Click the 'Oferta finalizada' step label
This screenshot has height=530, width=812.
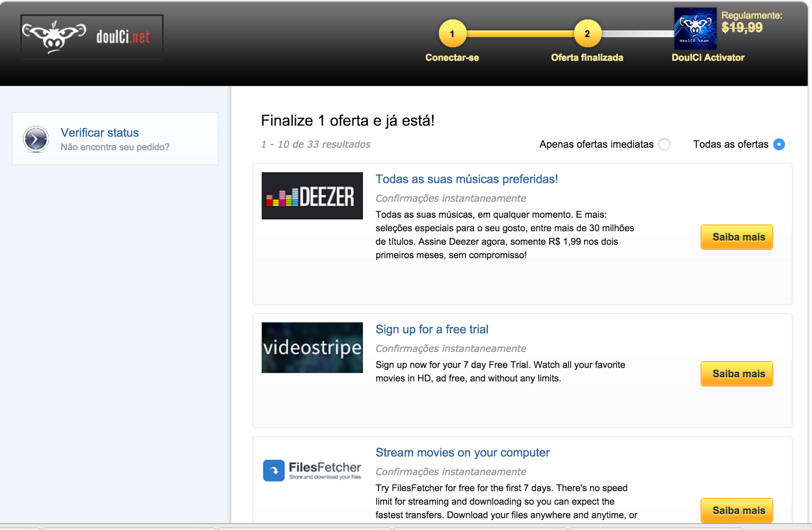(587, 57)
